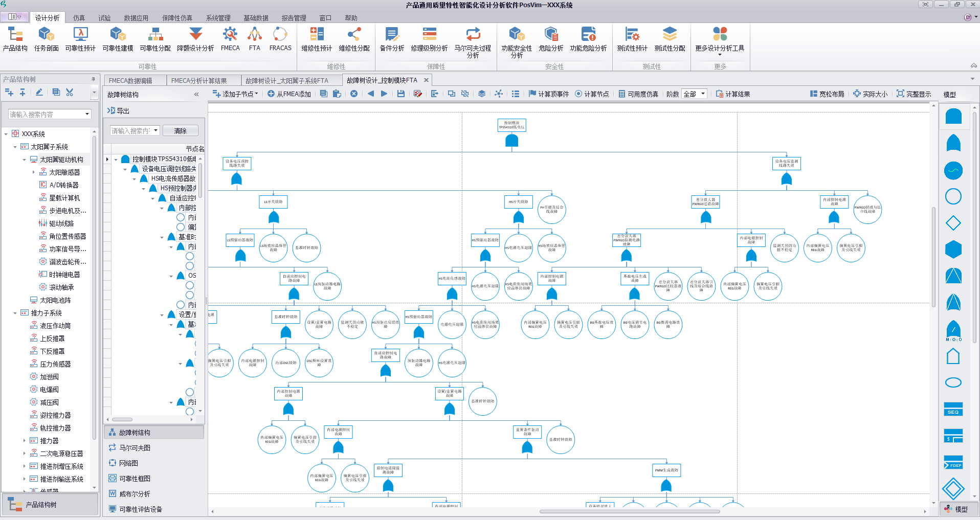Collapse the 太阳翼子系统 tree node
Image resolution: width=980 pixels, height=520 pixels.
click(x=15, y=147)
